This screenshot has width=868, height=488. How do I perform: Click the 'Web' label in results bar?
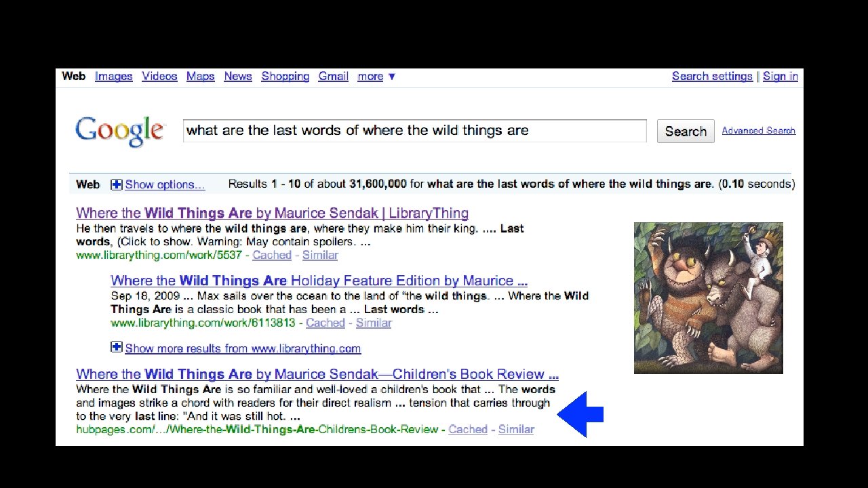click(x=87, y=184)
